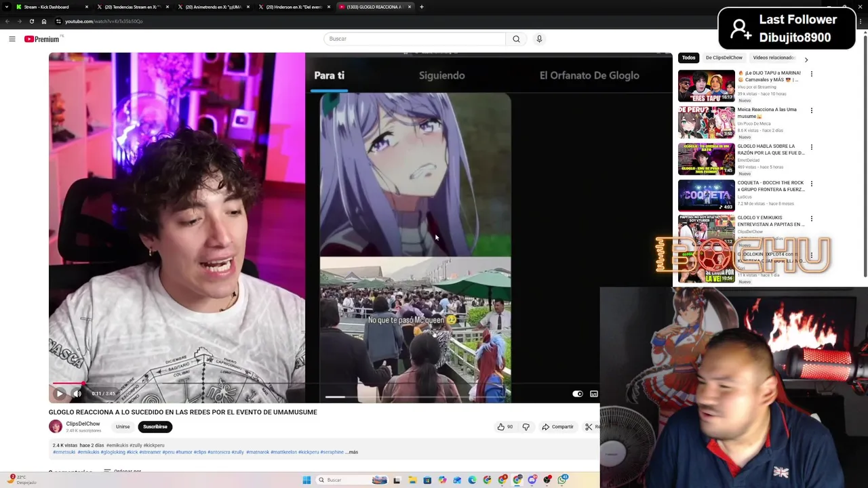Show more filter chips with right arrow
The height and width of the screenshot is (488, 868).
(x=806, y=59)
